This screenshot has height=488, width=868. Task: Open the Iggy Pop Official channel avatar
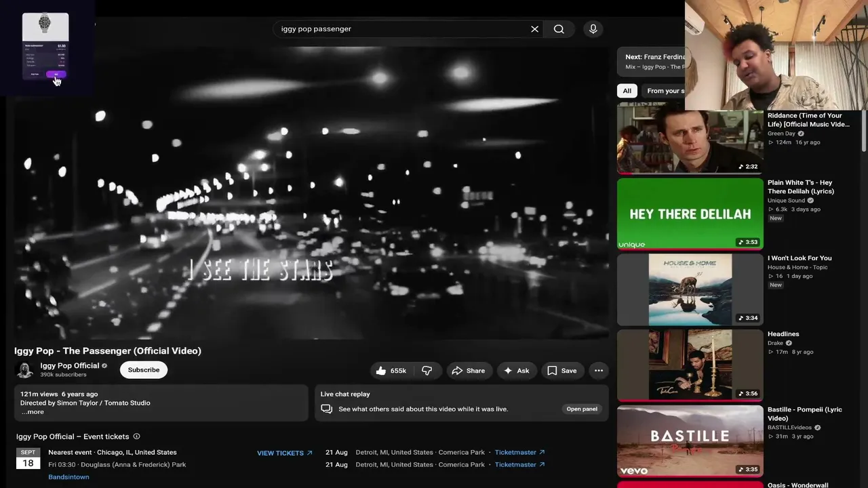[25, 370]
